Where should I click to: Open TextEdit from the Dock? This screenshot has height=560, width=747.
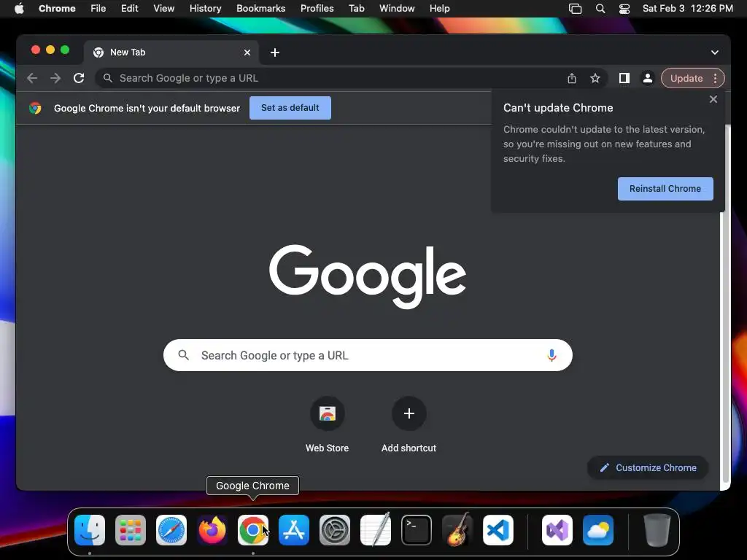tap(376, 530)
